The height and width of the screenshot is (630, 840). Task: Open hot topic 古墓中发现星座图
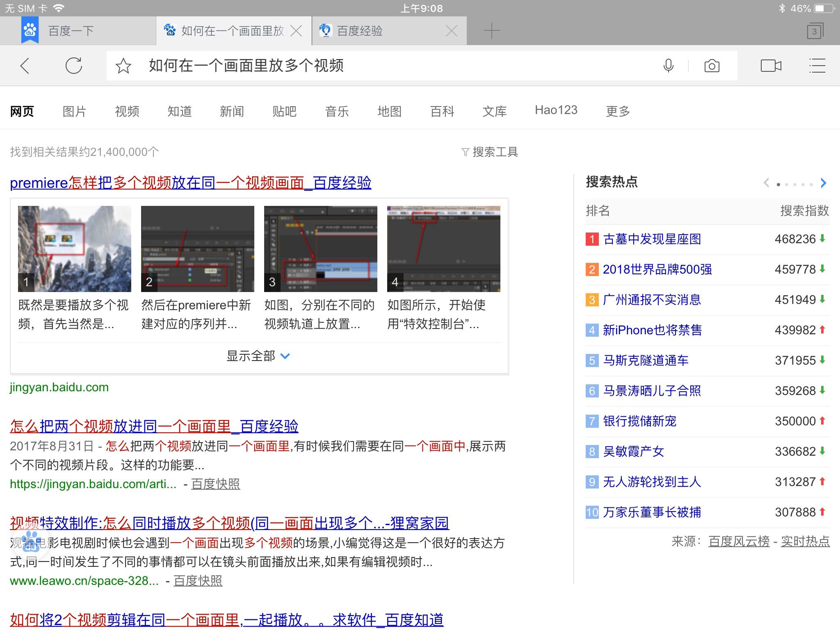point(652,239)
